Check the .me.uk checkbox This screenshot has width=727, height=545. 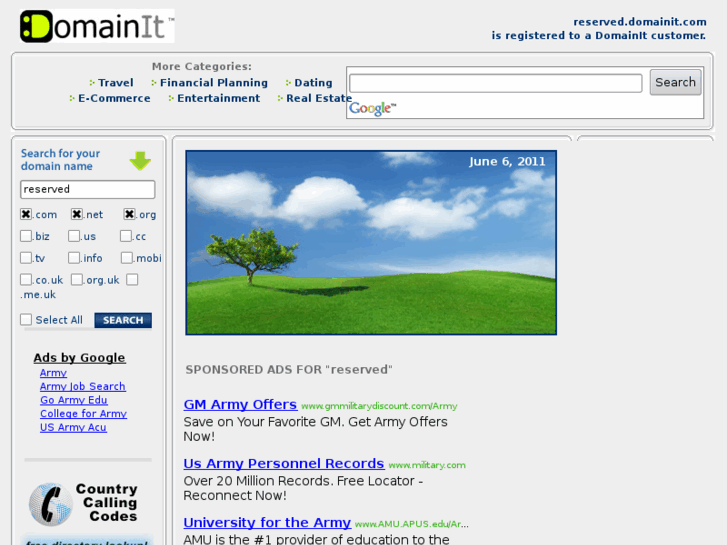coord(132,279)
